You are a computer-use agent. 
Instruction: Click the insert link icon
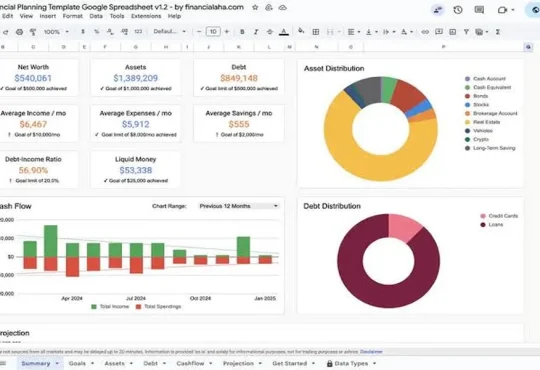point(425,32)
